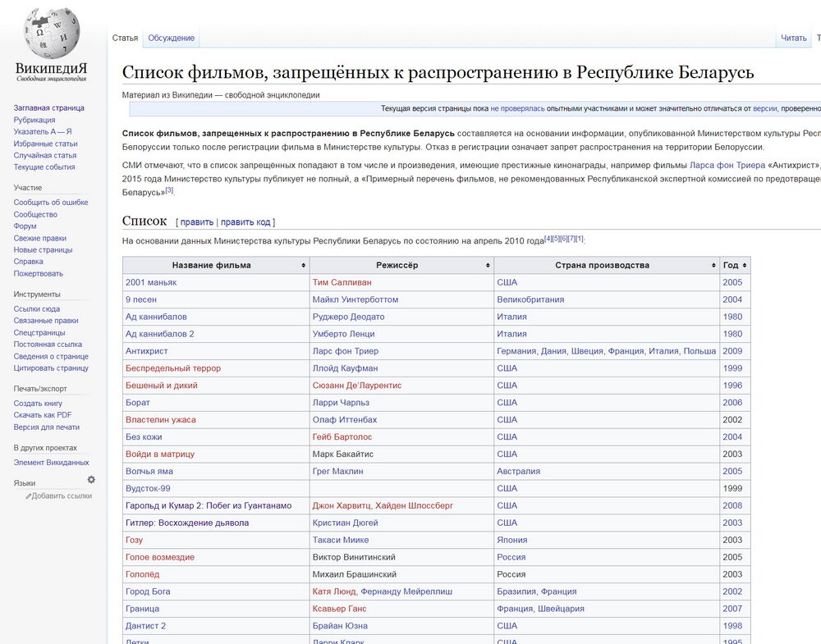Open Указатель А — Я link
This screenshot has width=821, height=644.
(x=43, y=131)
